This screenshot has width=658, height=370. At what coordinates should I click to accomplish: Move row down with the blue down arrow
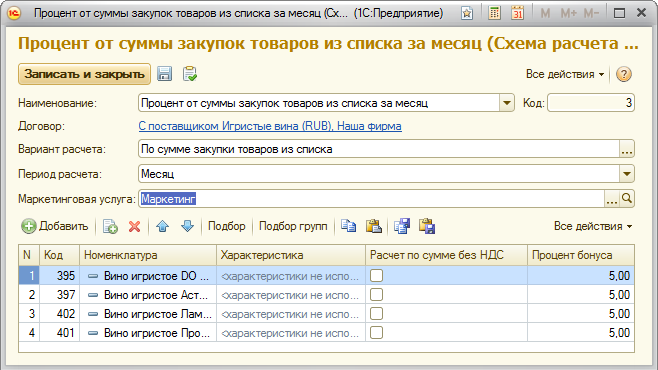187,227
